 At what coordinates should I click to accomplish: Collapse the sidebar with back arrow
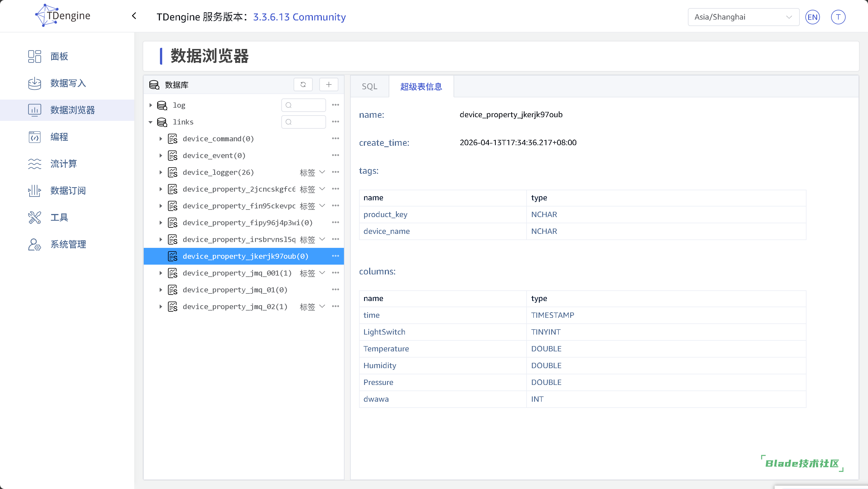[x=134, y=16]
